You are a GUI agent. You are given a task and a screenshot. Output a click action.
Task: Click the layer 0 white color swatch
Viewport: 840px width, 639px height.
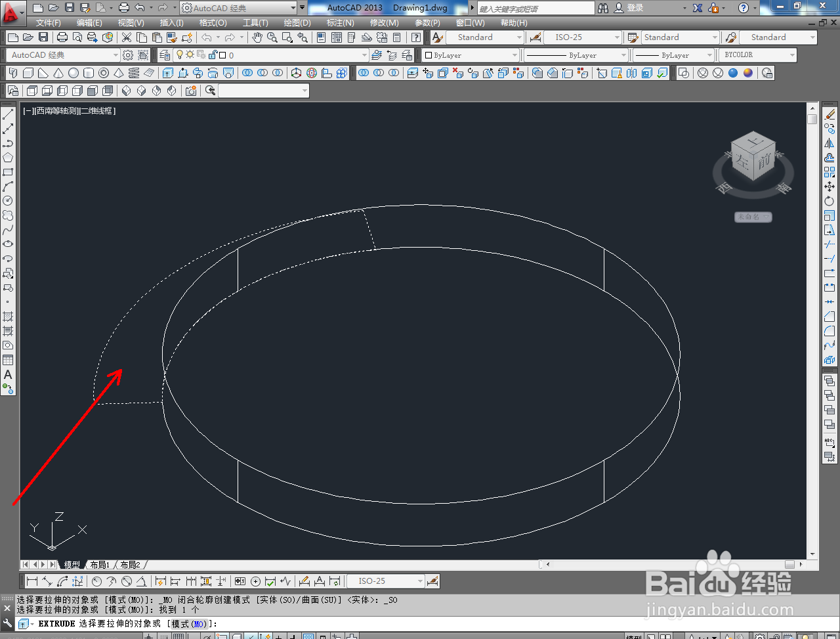(222, 55)
